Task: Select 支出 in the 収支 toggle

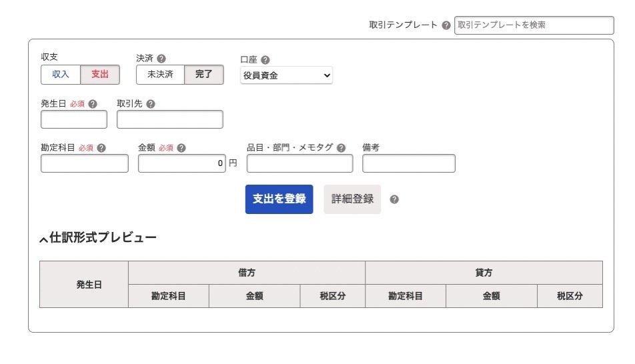Action: point(100,75)
